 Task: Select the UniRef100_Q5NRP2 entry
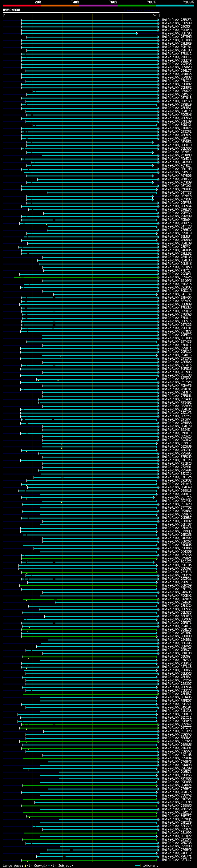click(177, 88)
